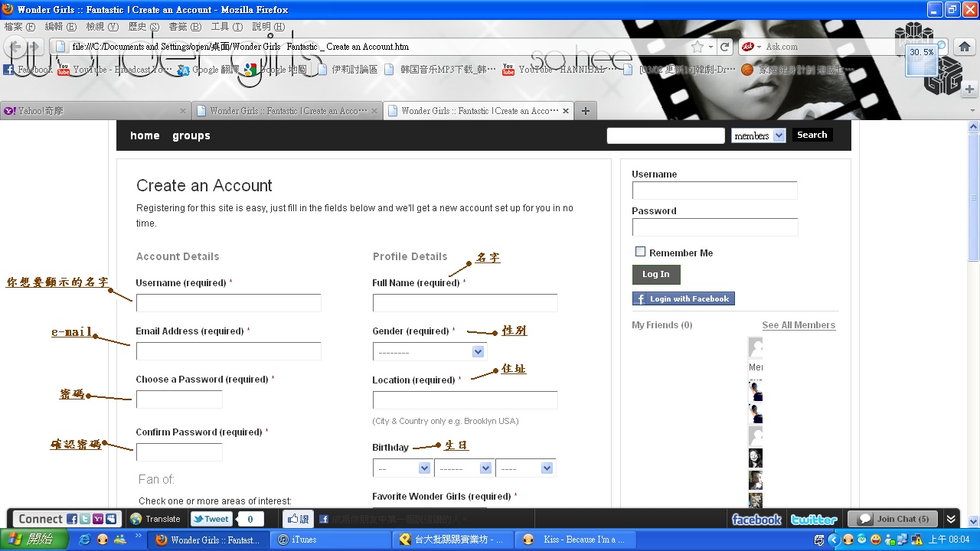Click the Log In button

pos(655,275)
